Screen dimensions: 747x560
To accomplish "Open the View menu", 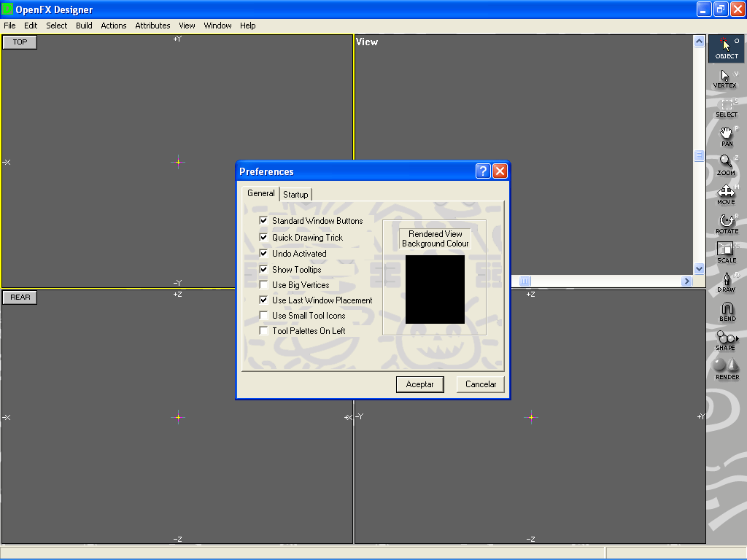I will pos(187,26).
